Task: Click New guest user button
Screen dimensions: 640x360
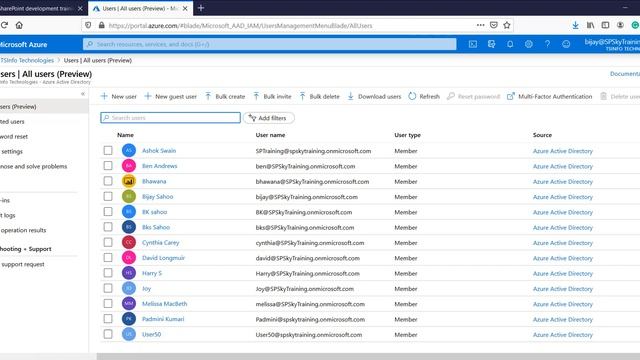Action: tap(171, 96)
